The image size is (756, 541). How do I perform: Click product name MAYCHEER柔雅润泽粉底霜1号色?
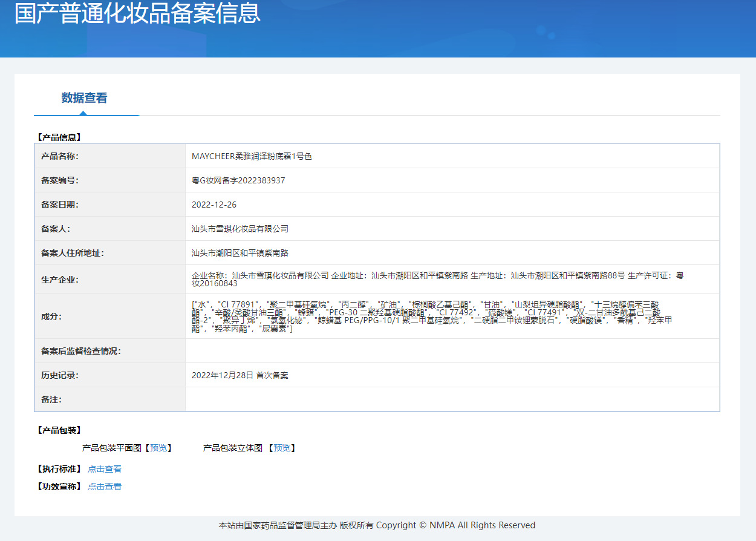point(252,156)
